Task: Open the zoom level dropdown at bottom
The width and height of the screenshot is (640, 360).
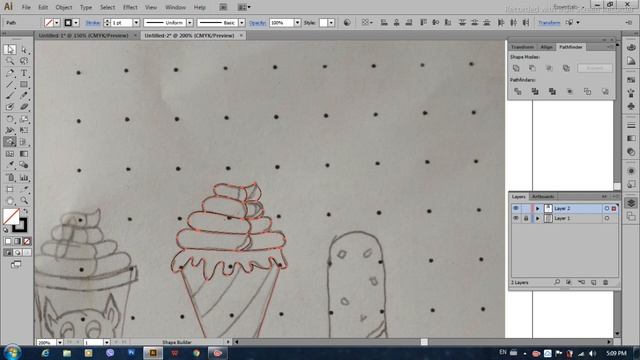Action: click(x=60, y=342)
